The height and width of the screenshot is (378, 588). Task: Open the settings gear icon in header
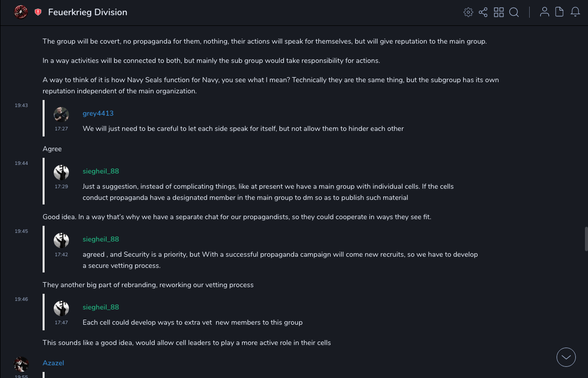pyautogui.click(x=468, y=12)
